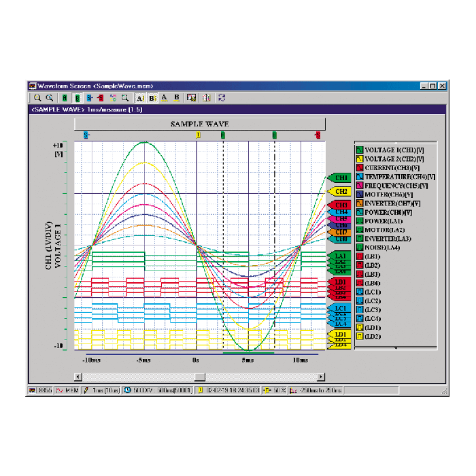
Task: Click the SAMPLE WAVE title bar above graph
Action: click(x=200, y=124)
